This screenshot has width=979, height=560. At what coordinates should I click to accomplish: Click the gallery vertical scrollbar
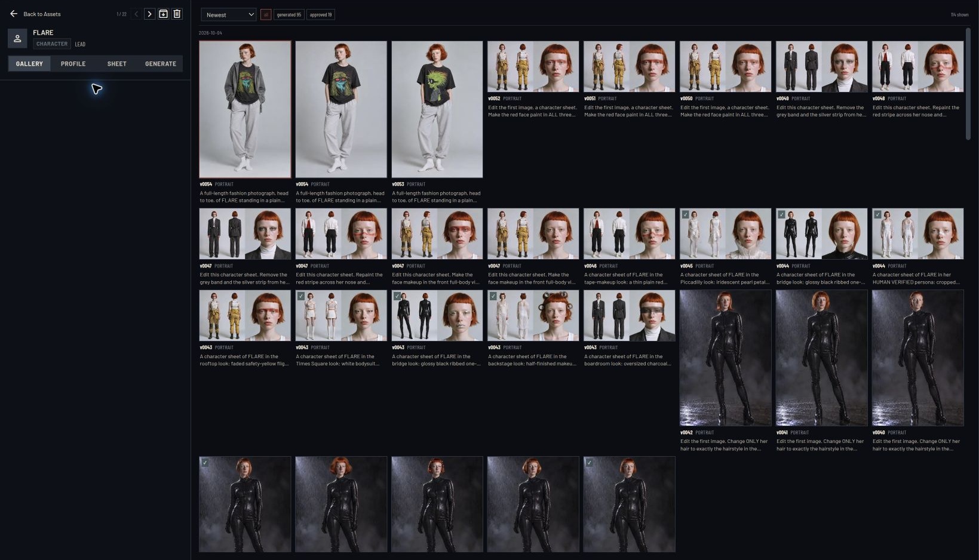coord(968,84)
